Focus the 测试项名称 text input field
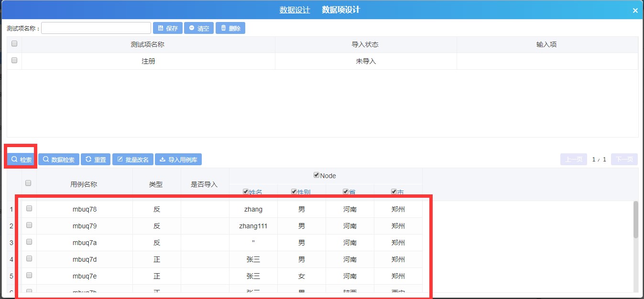 (x=96, y=28)
